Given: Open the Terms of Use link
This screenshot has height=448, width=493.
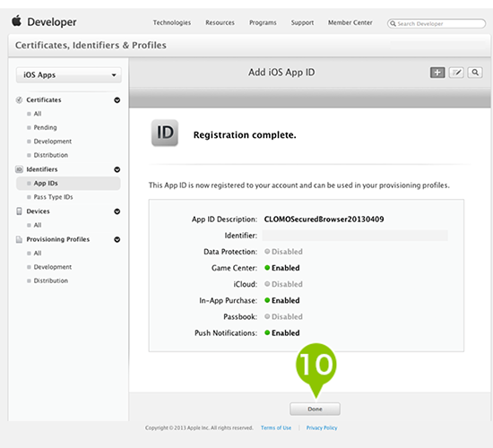Looking at the screenshot, I should click(276, 428).
